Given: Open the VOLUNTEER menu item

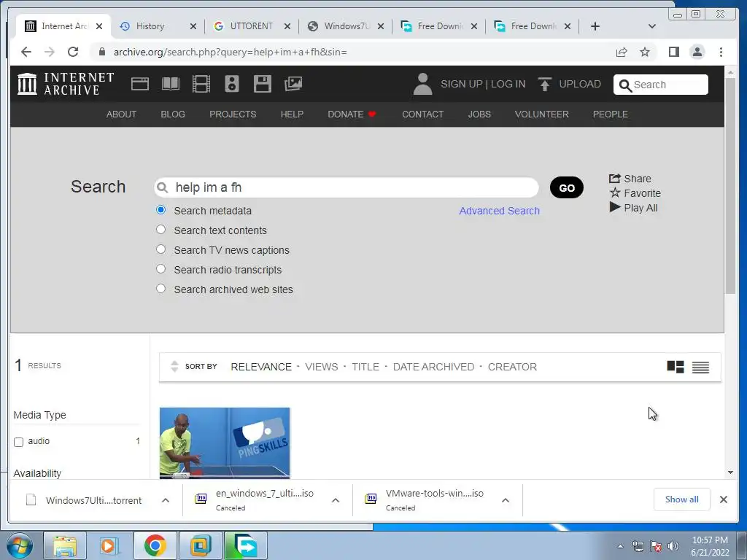Looking at the screenshot, I should click(x=542, y=114).
